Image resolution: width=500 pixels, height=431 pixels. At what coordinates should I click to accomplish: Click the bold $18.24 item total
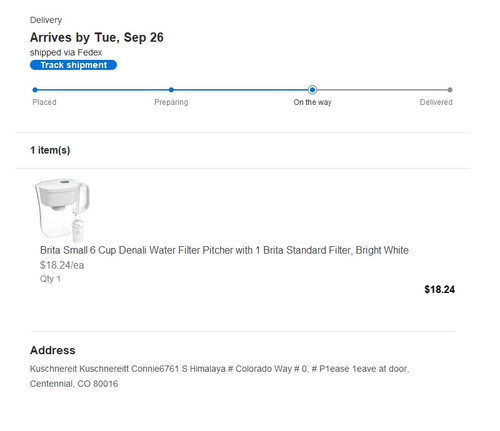coord(439,289)
